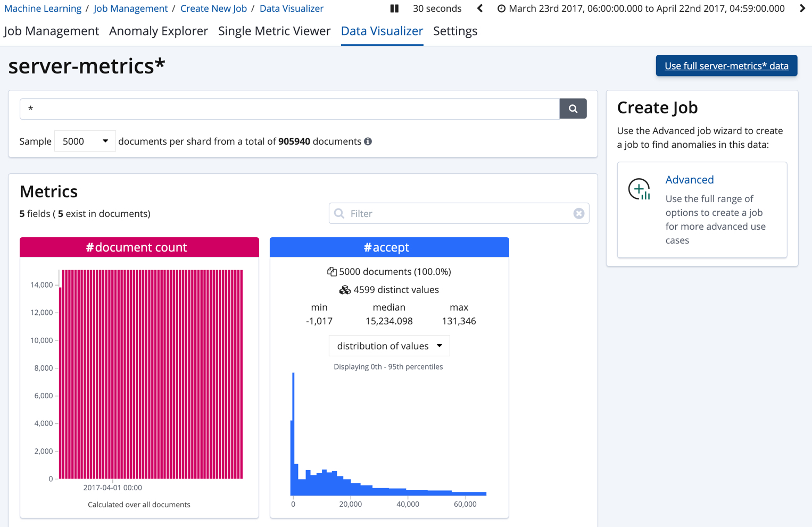This screenshot has width=812, height=527.
Task: Pause auto-refresh using the pause icon
Action: [394, 9]
